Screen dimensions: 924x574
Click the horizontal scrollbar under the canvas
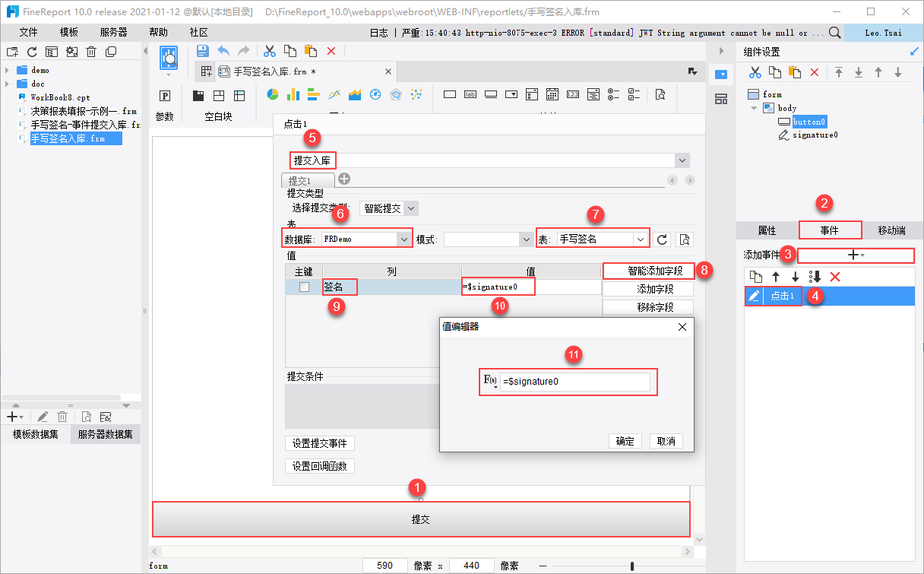coord(421,550)
